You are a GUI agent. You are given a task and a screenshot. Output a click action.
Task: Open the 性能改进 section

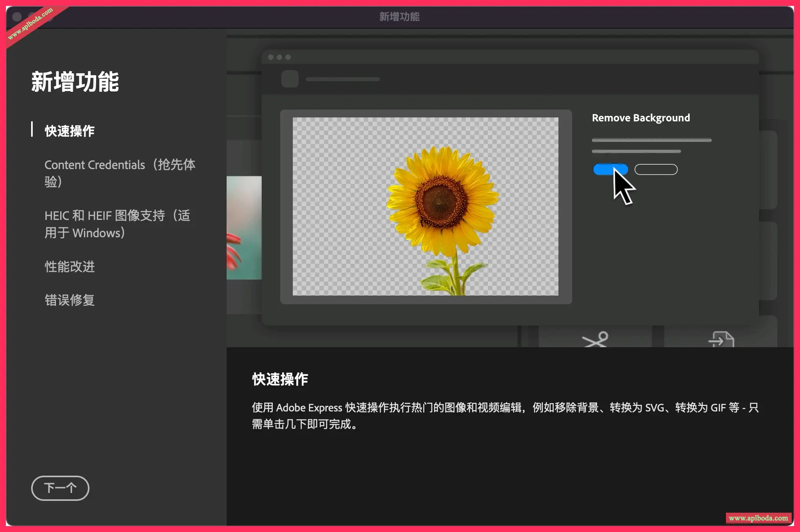[x=70, y=267]
